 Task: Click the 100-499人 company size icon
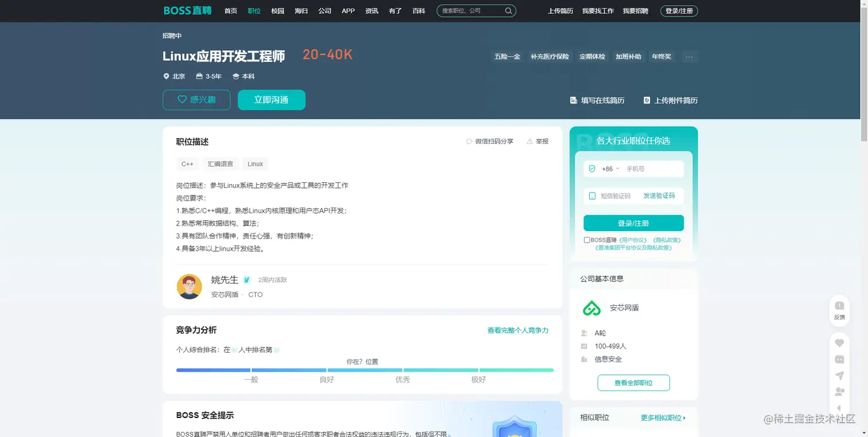[584, 346]
